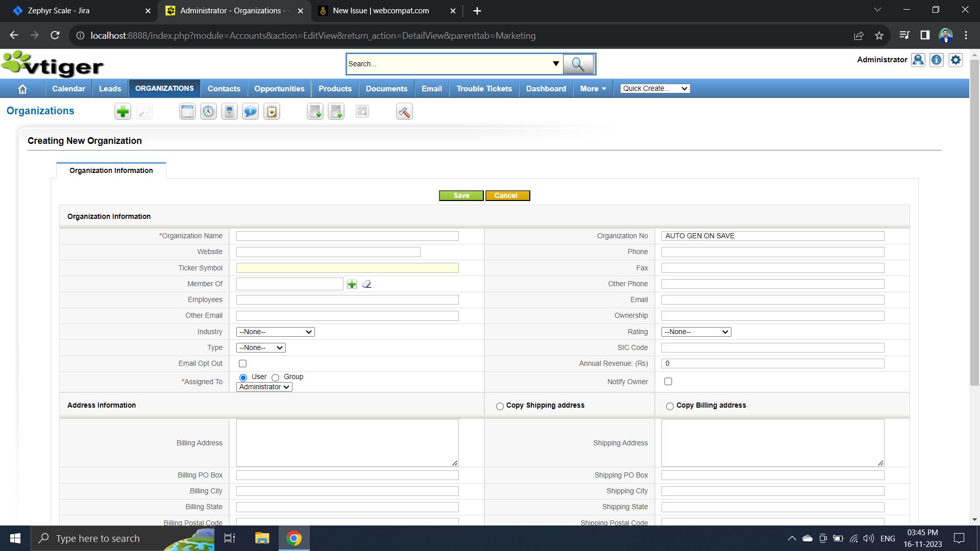Select Copy Shipping address radio button
This screenshot has width=980, height=551.
500,406
